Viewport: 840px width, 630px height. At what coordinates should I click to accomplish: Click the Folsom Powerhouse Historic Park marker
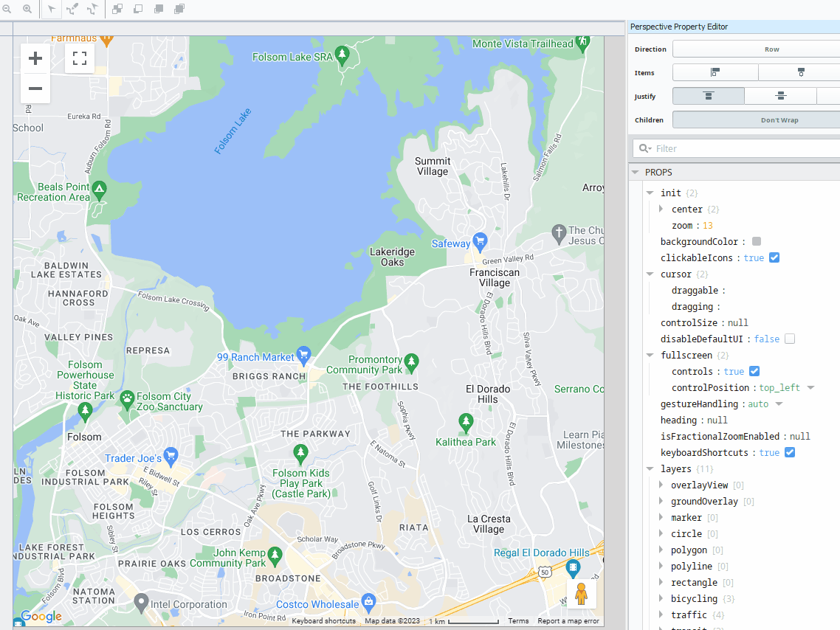click(85, 412)
